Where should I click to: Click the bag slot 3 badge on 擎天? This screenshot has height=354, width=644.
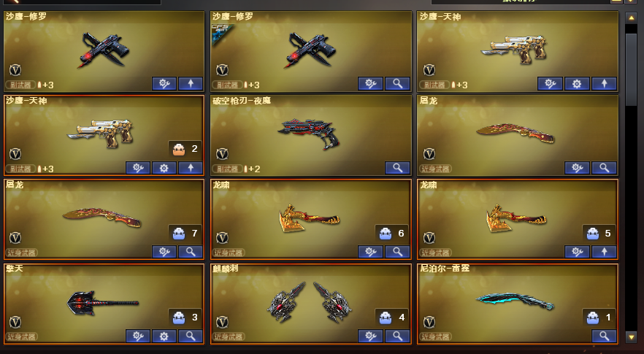(185, 317)
